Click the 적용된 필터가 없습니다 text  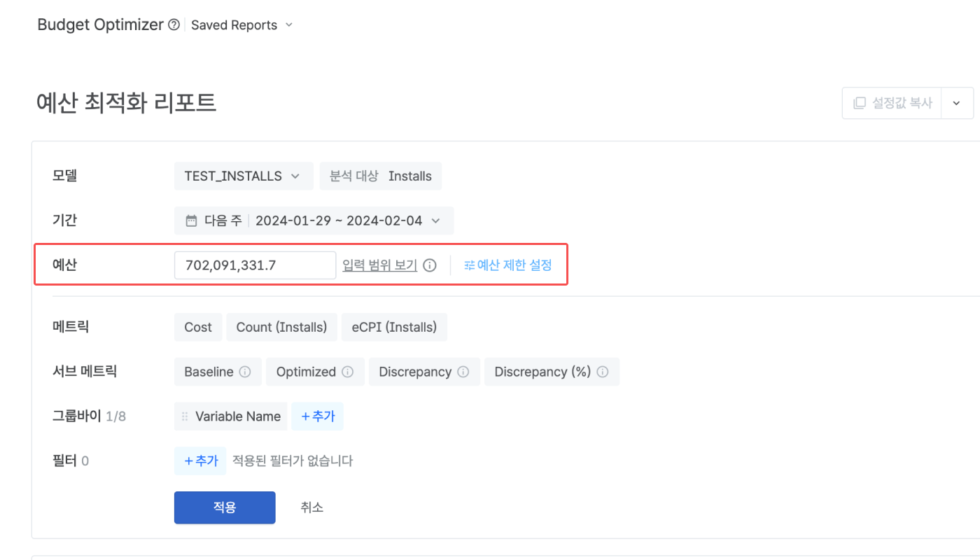coord(293,461)
